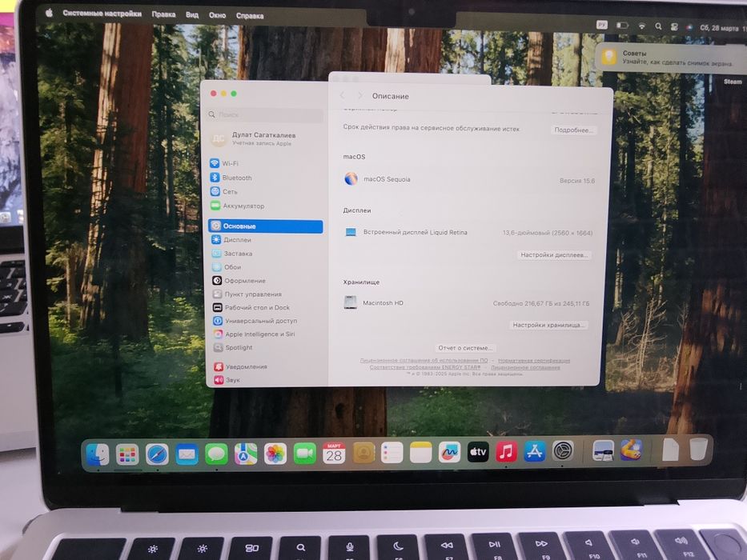This screenshot has width=747, height=560.
Task: Click the Встроенный дисплей Liquid Retina row
Action: click(x=468, y=232)
